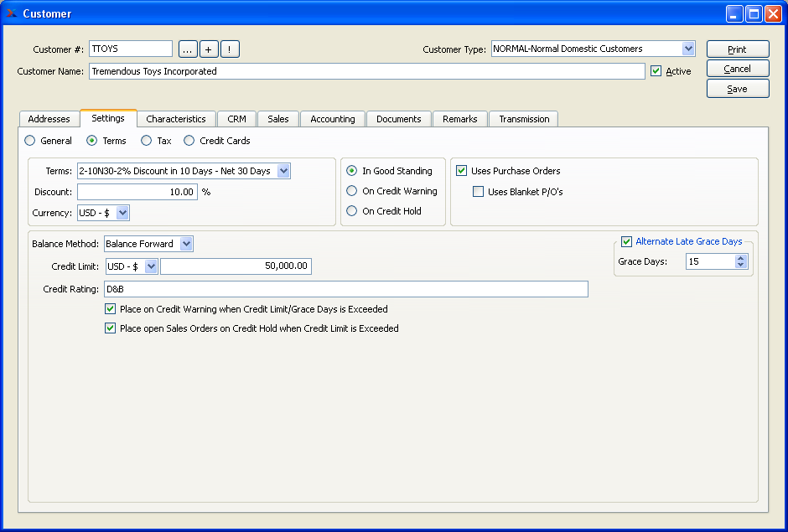This screenshot has height=532, width=788.
Task: Switch to the Settings tab
Action: 108,118
